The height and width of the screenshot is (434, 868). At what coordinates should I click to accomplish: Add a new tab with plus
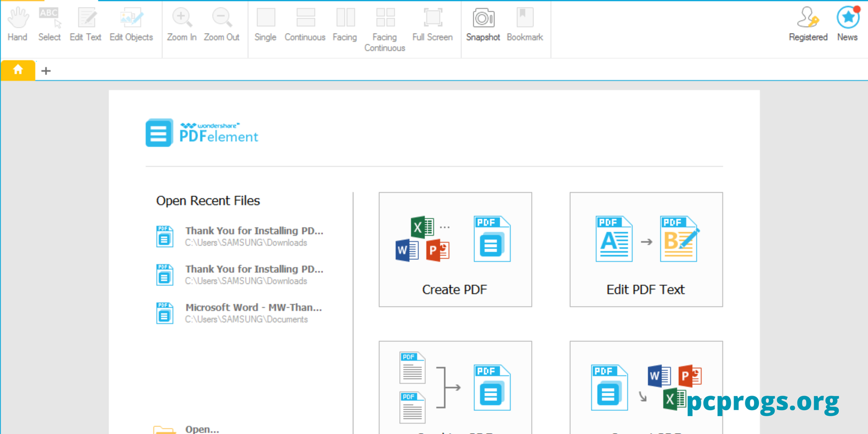[46, 71]
